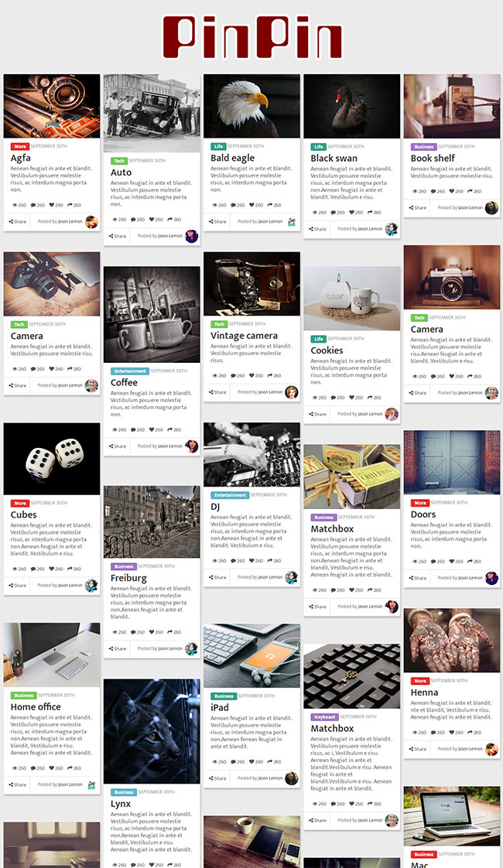
Task: Share the Agfa card
Action: pos(17,221)
